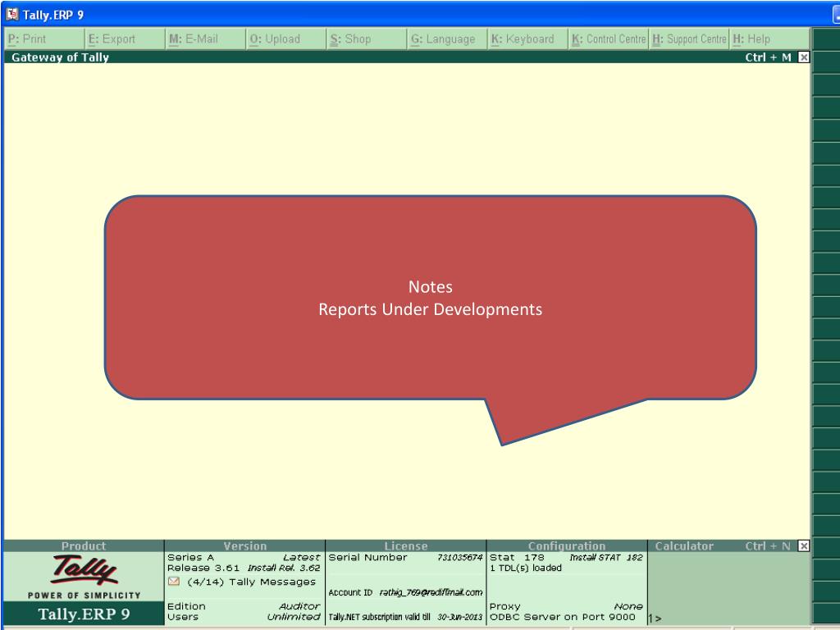This screenshot has width=840, height=630.
Task: Close the Gateway of Tally panel
Action: [804, 57]
